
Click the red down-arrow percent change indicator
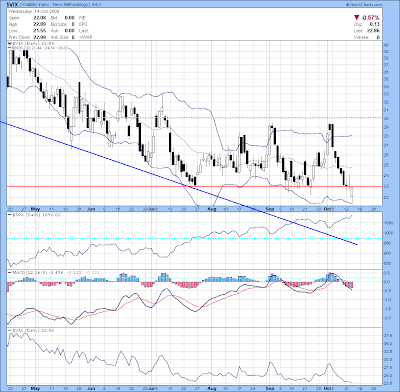pyautogui.click(x=366, y=17)
